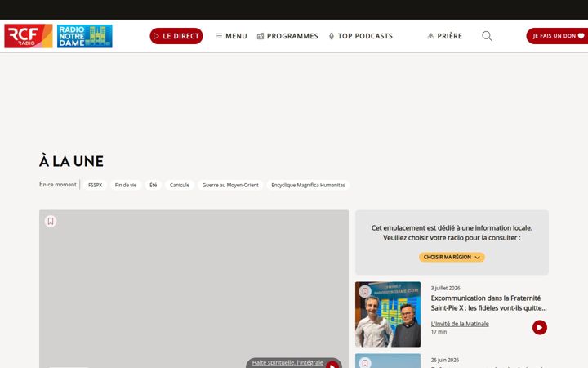This screenshot has width=588, height=368.
Task: Select the Encyclique Magnifica Humanitas tag
Action: 308,185
